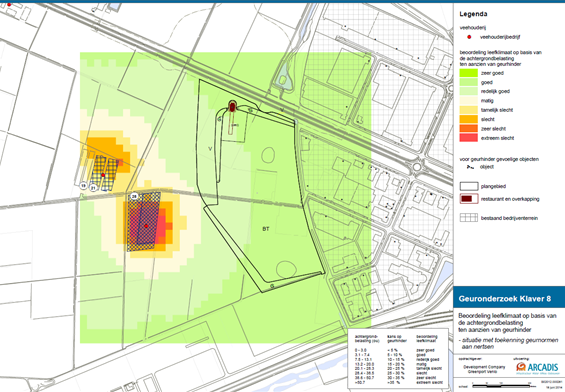Click the ARCADIS logo
Screen dimensions: 565x392
click(537, 367)
